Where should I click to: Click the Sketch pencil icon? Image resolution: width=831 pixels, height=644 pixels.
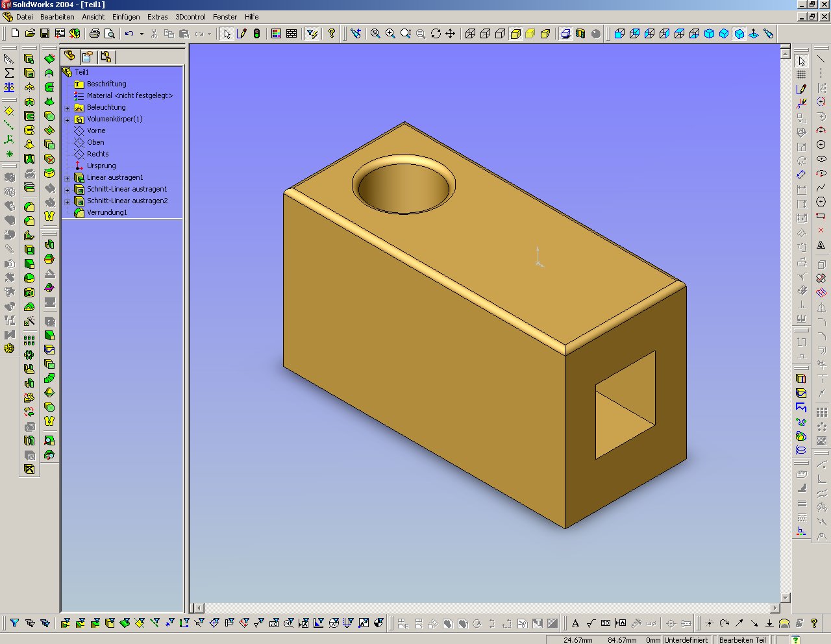pyautogui.click(x=242, y=33)
